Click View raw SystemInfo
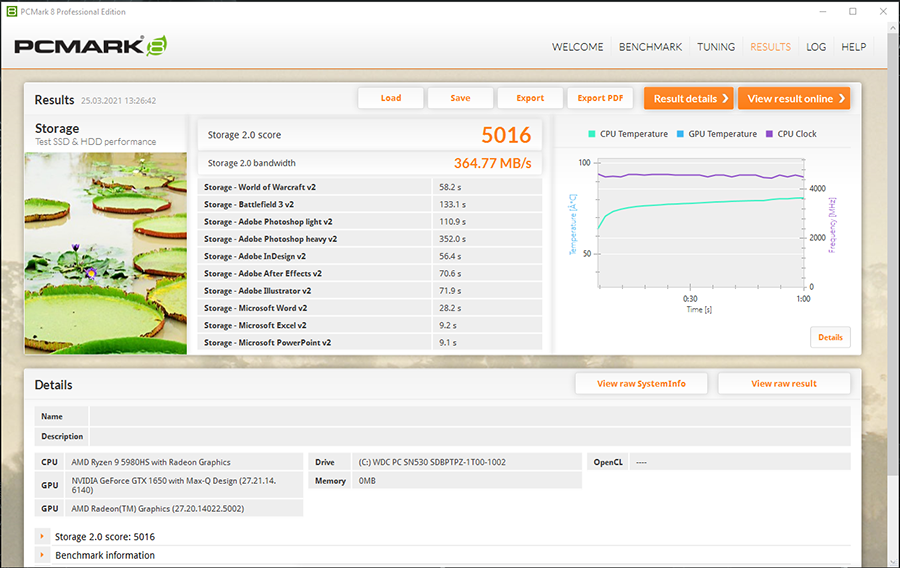900x568 pixels. coord(641,384)
